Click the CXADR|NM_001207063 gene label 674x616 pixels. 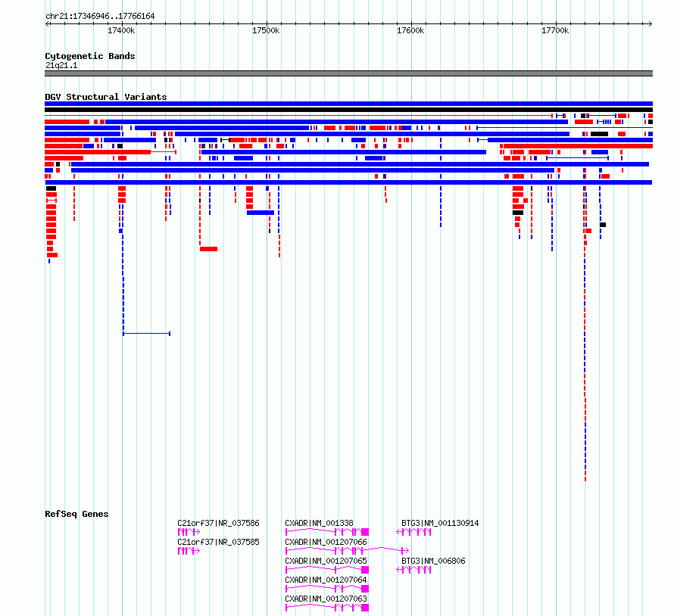tap(326, 599)
